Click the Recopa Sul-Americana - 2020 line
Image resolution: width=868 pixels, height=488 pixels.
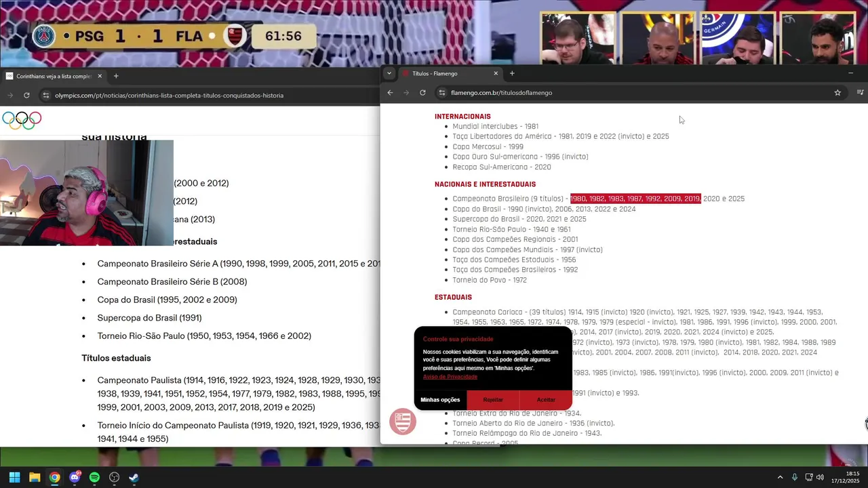pos(502,167)
